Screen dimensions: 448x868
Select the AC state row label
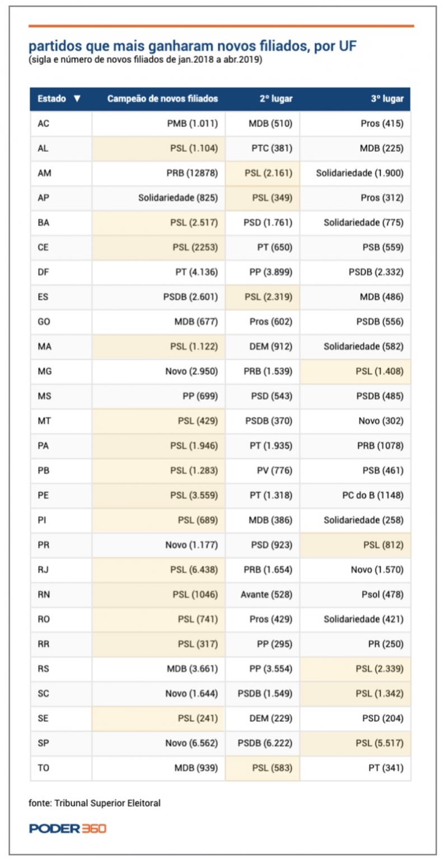44,124
